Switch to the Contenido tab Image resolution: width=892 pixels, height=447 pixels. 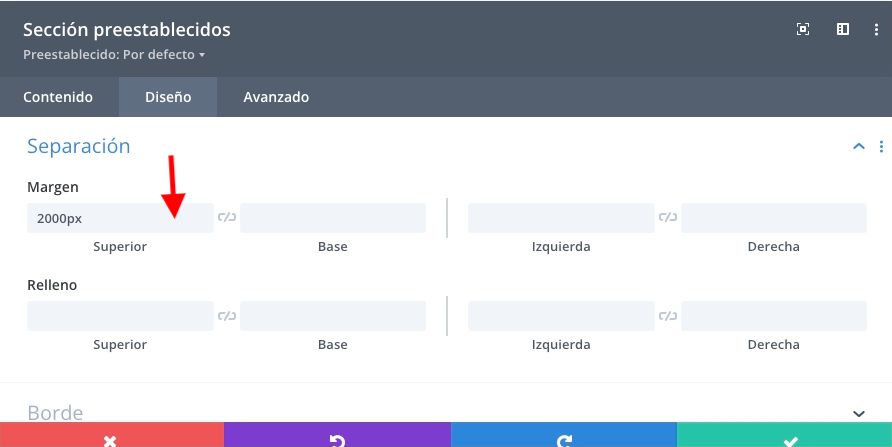pos(58,97)
